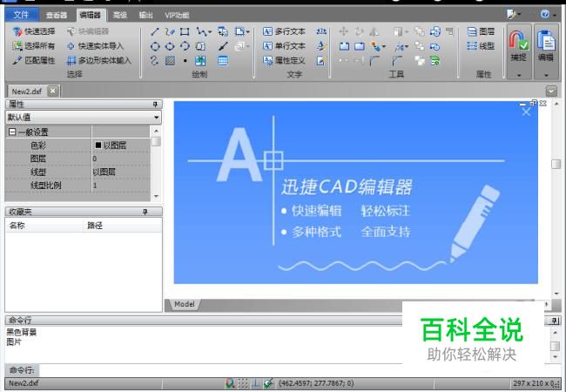Switch to the 查看器 tab
This screenshot has width=566, height=392.
[x=57, y=15]
